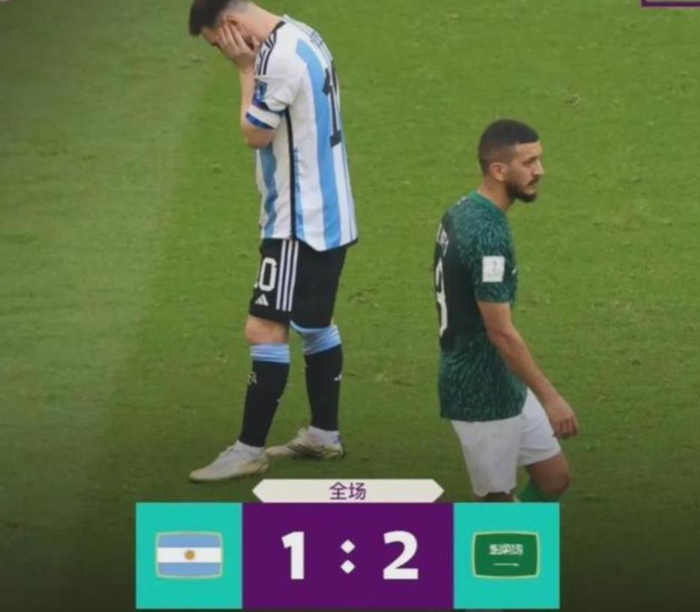Select the number 10 on black shorts
The width and height of the screenshot is (700, 612).
[265, 275]
